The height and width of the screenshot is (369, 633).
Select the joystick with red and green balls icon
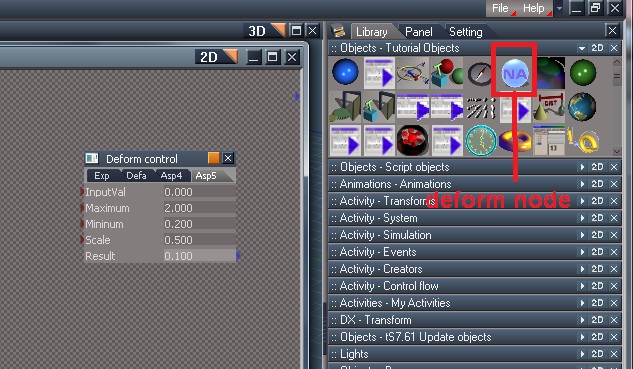pyautogui.click(x=447, y=73)
